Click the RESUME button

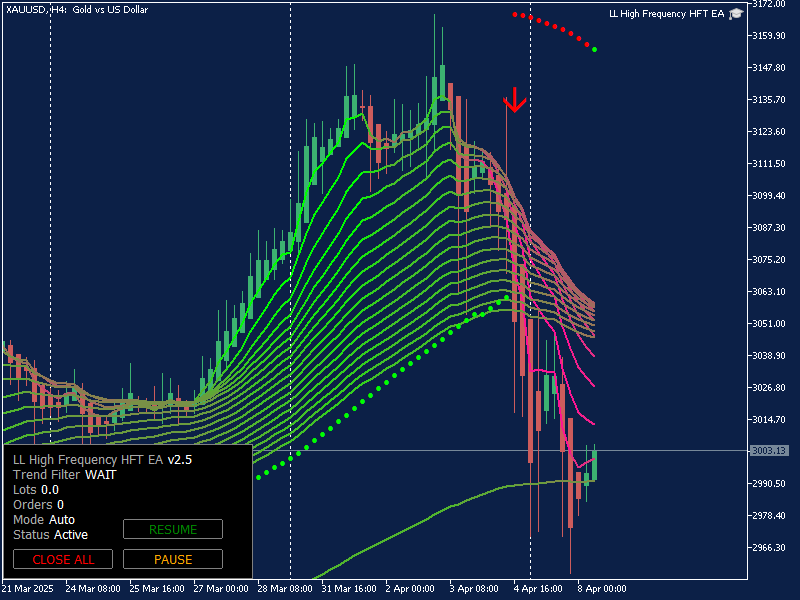point(173,529)
